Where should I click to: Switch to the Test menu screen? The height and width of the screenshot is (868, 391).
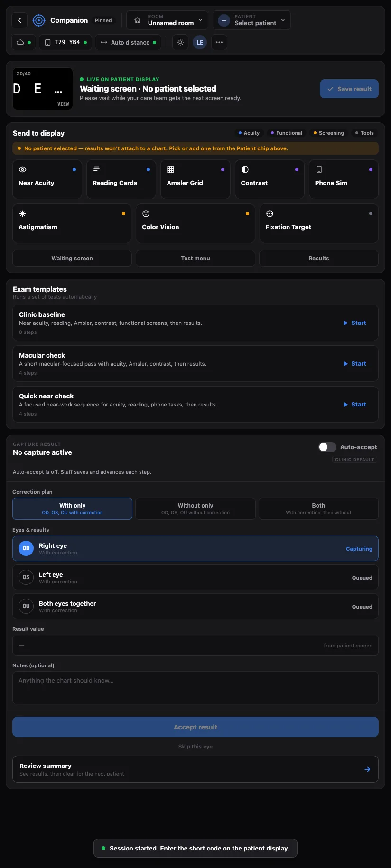195,259
